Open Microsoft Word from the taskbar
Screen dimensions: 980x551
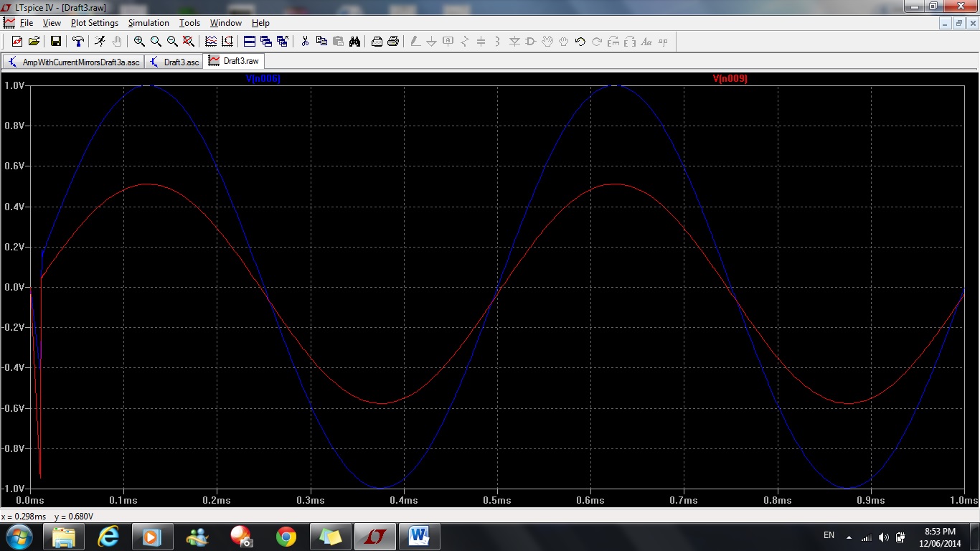coord(419,537)
